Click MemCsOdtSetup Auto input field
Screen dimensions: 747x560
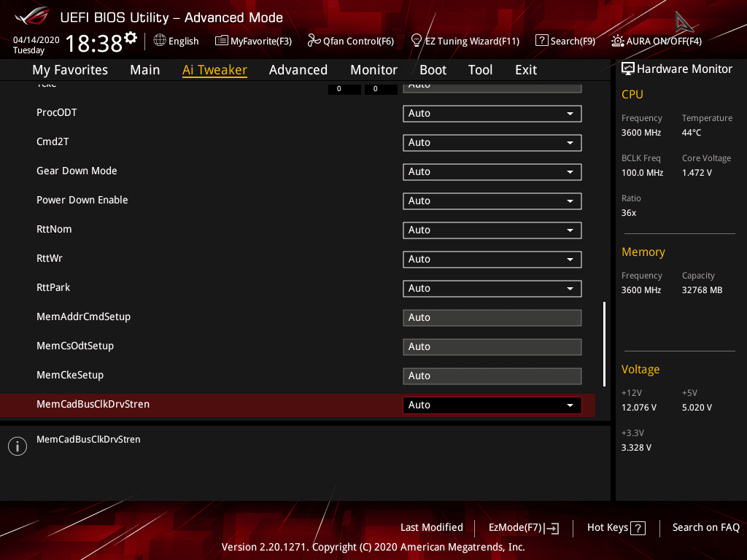pos(492,346)
